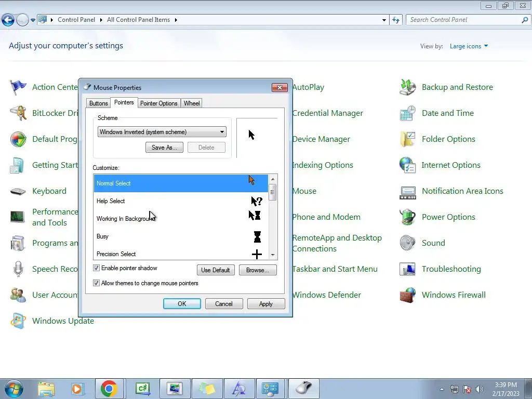
Task: Open the Device Manager link
Action: click(321, 139)
